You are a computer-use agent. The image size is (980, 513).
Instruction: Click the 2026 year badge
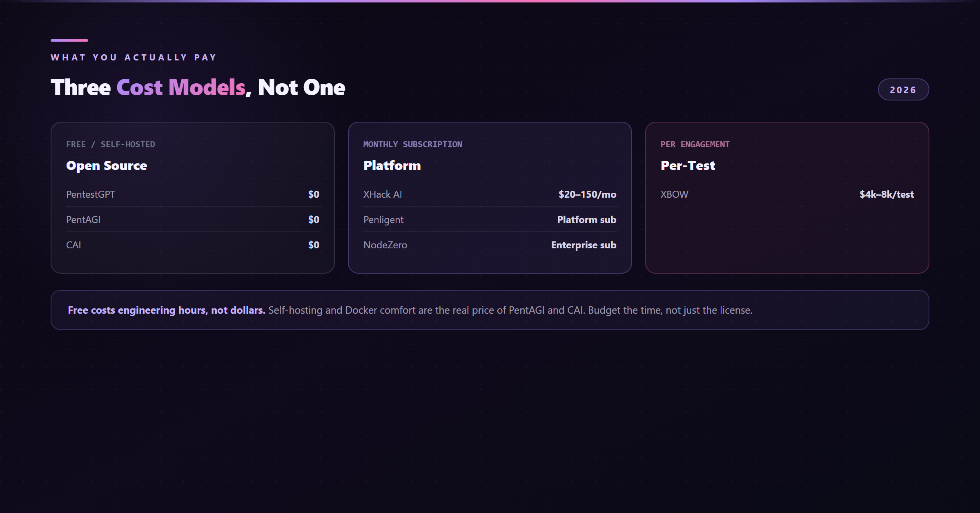point(903,89)
